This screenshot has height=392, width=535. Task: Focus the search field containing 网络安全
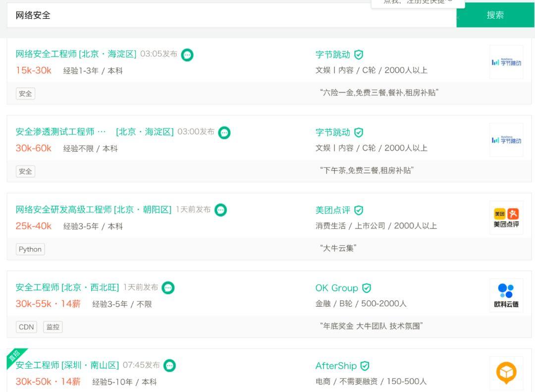click(x=231, y=15)
